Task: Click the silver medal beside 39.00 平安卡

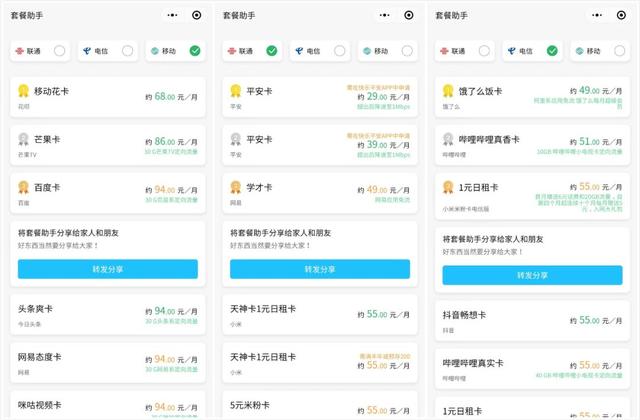Action: [236, 139]
